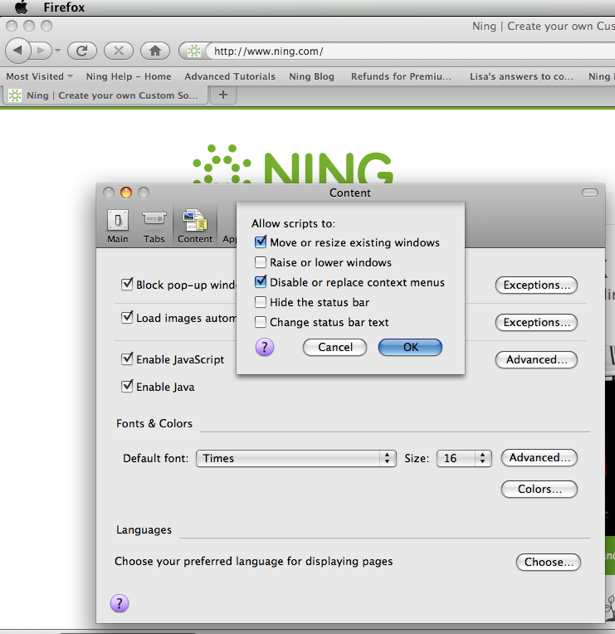Open the font Size 16 dropdown

[464, 458]
